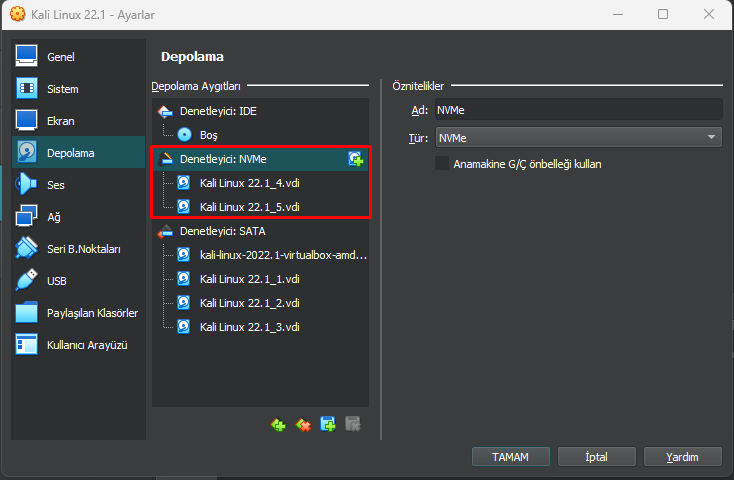Select Kali Linux 22.1_5.vdi disk
Screen dimensions: 734x480
point(261,207)
